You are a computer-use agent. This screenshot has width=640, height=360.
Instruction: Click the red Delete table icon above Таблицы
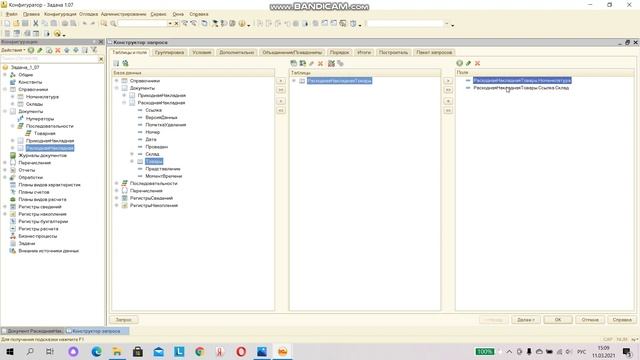point(320,63)
